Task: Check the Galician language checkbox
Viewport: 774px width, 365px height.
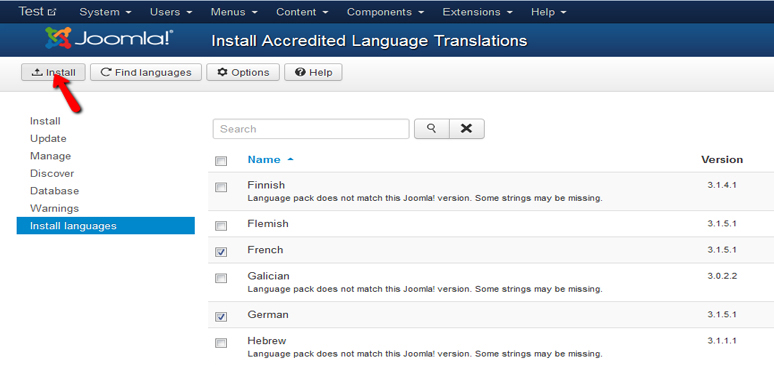Action: tap(221, 278)
